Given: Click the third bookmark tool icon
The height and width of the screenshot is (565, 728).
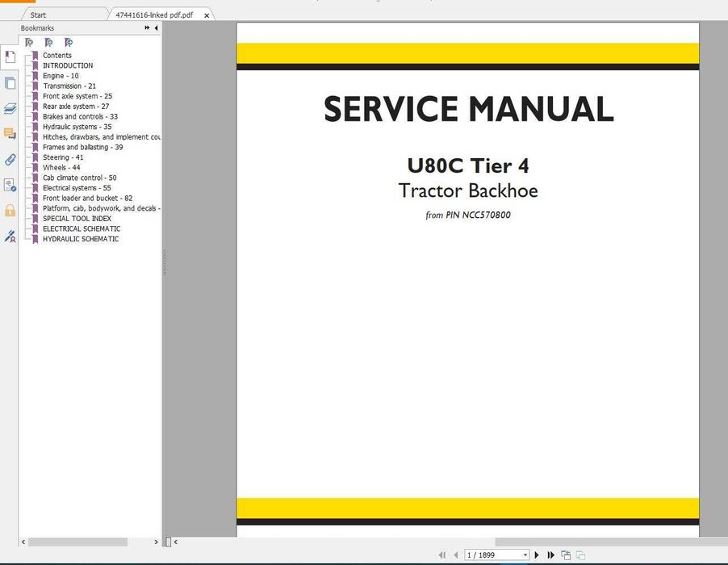Looking at the screenshot, I should (69, 43).
